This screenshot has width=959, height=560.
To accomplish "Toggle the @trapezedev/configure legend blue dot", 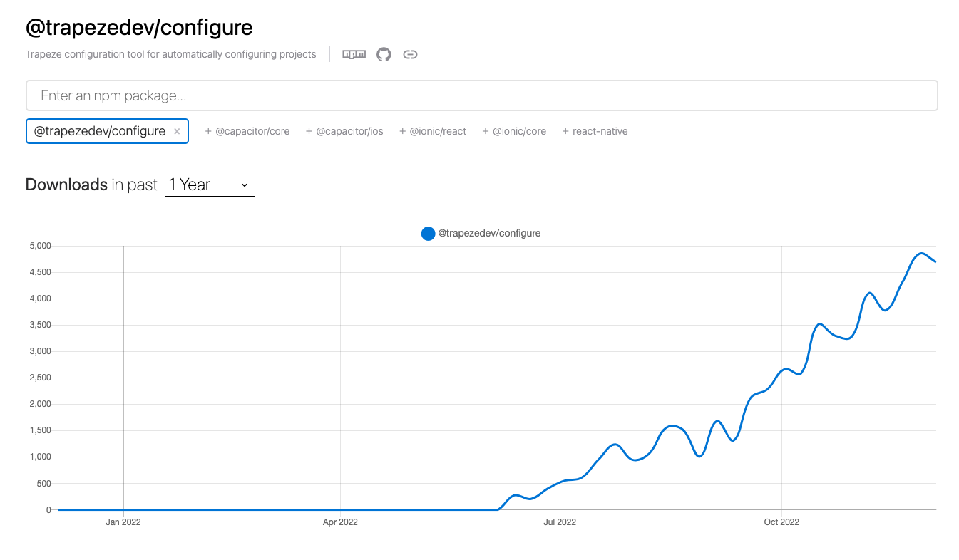I will [x=428, y=233].
